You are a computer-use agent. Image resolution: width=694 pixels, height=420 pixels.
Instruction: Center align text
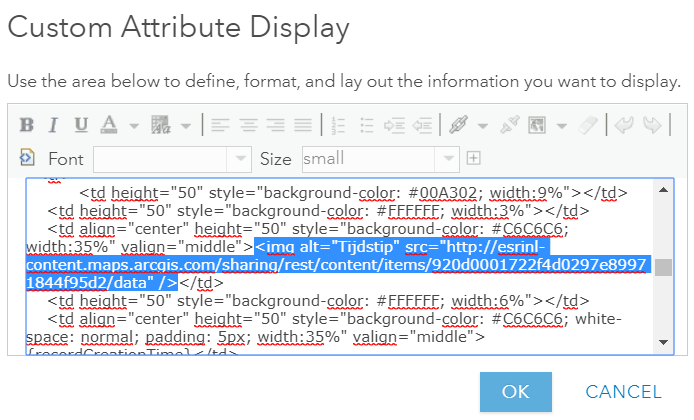[x=248, y=125]
